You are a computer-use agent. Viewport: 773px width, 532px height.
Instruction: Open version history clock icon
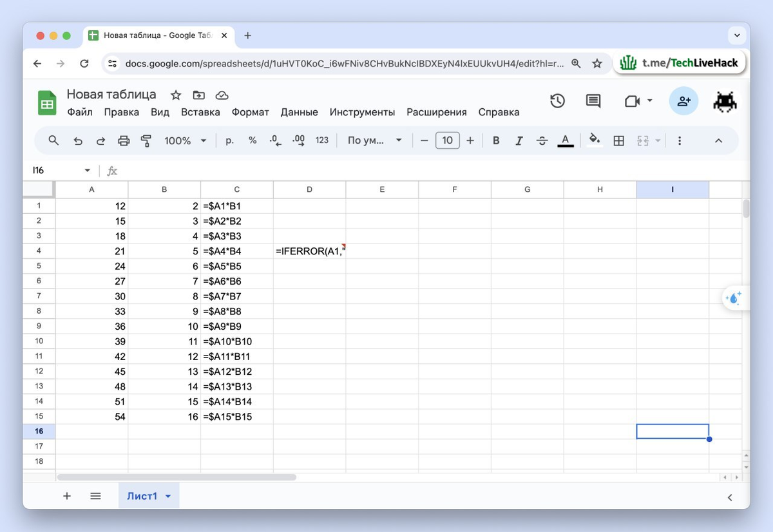coord(557,101)
